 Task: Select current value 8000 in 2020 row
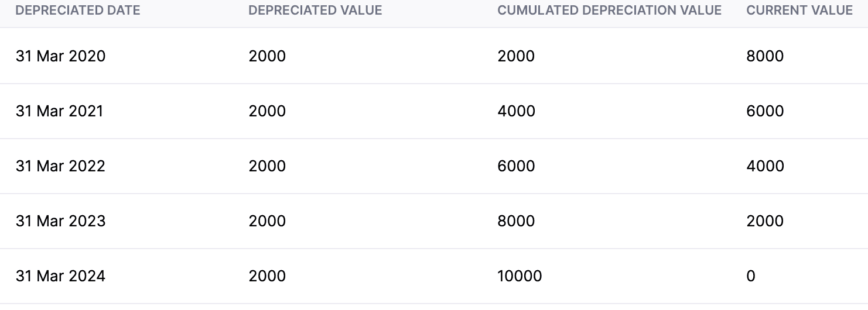(x=765, y=56)
